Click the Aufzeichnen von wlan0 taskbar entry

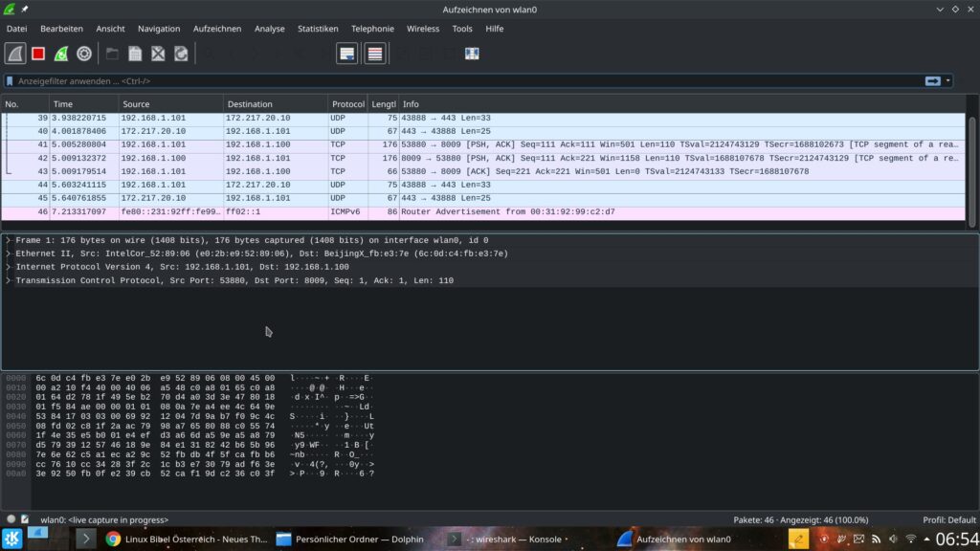tap(675, 540)
